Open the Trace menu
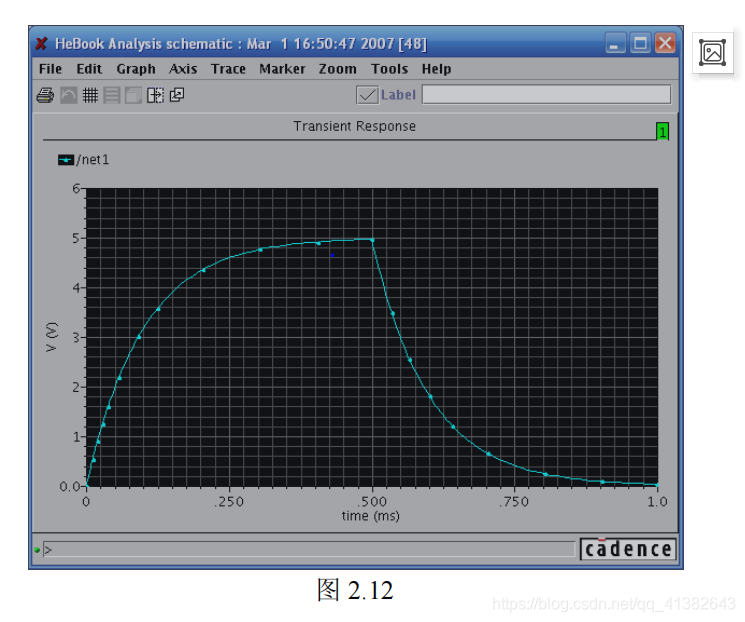The image size is (745, 622). pos(228,69)
